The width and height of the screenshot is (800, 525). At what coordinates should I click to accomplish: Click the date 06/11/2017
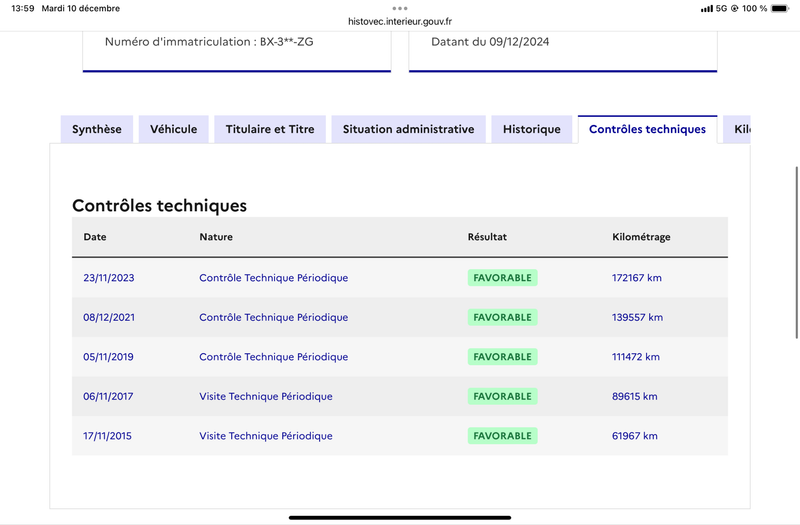(x=108, y=396)
